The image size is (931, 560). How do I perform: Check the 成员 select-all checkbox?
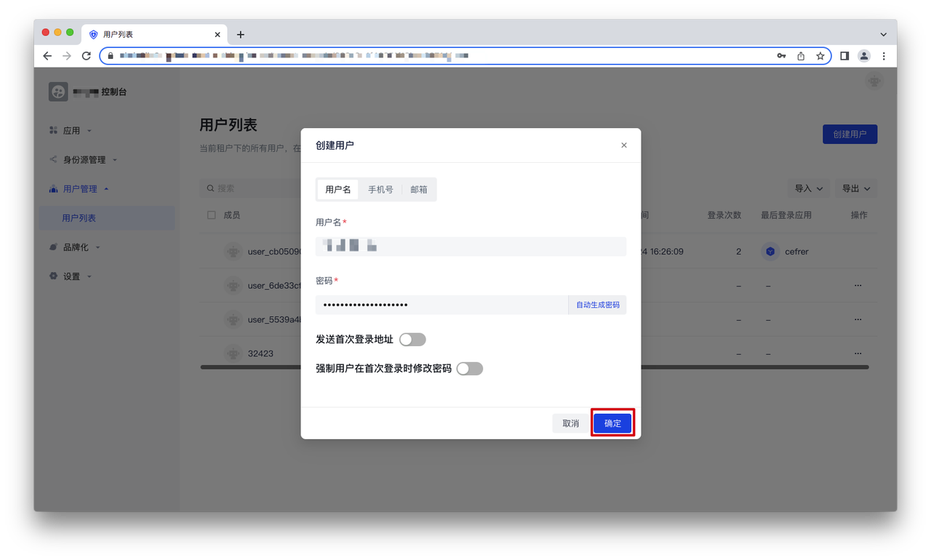(x=212, y=215)
